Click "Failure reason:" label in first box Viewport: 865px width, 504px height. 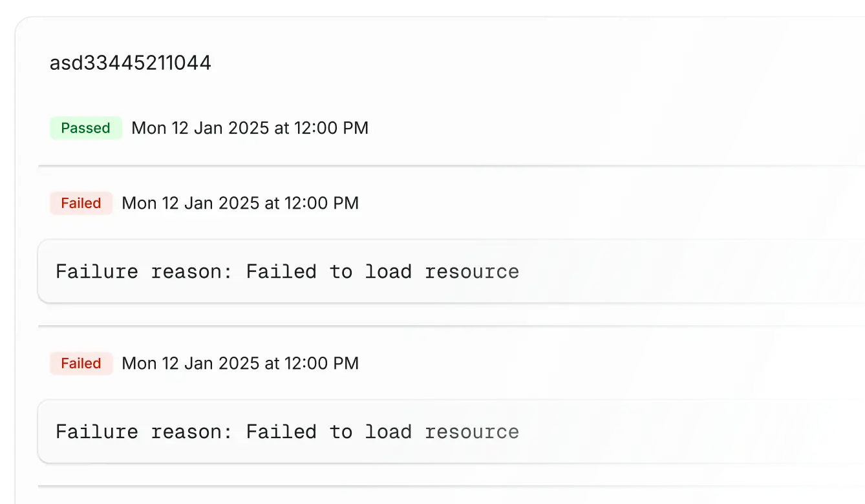pyautogui.click(x=144, y=271)
